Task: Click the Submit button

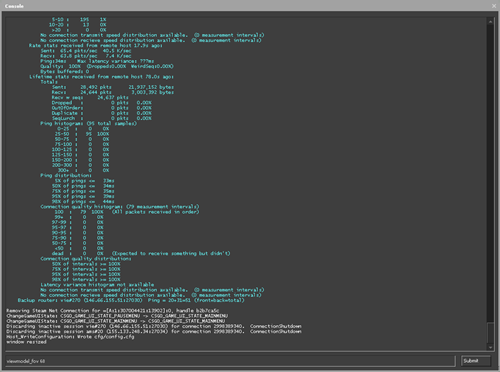Action: coord(476,361)
